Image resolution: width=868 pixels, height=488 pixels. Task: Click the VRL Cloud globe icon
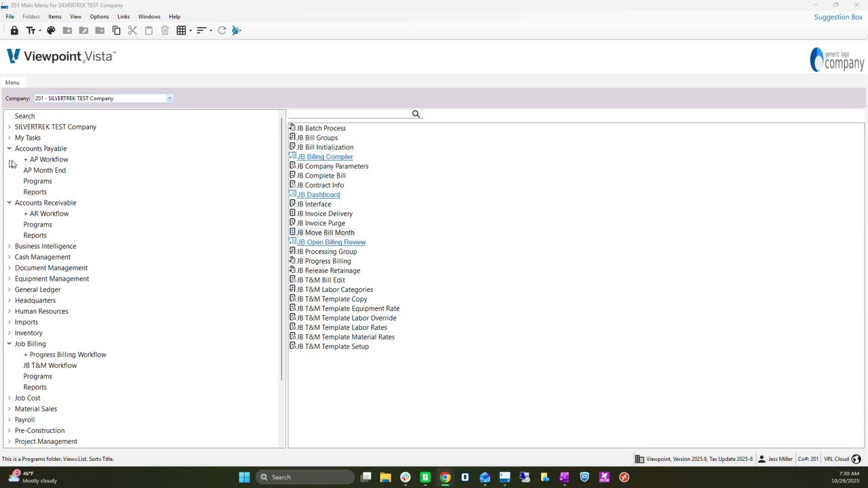pos(856,459)
